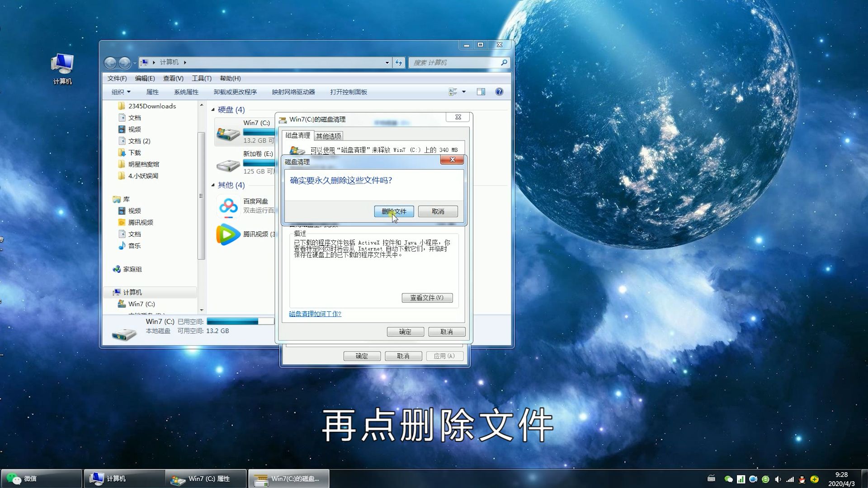Screen dimensions: 868x488
Task: Click the address bar refresh icon
Action: click(399, 62)
